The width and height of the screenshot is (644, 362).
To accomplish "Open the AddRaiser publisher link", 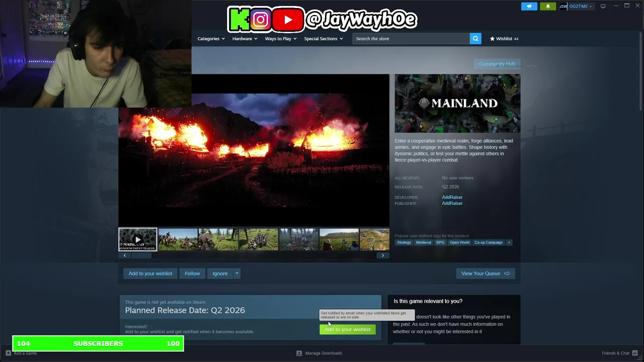I will pos(452,203).
